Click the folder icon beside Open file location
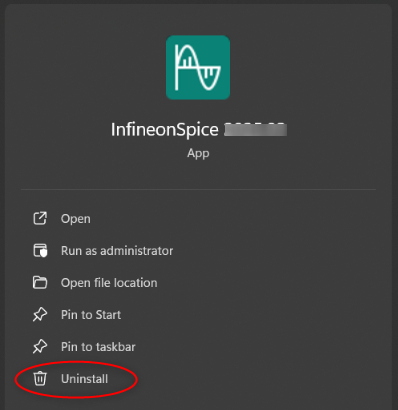This screenshot has height=410, width=398. [x=40, y=283]
